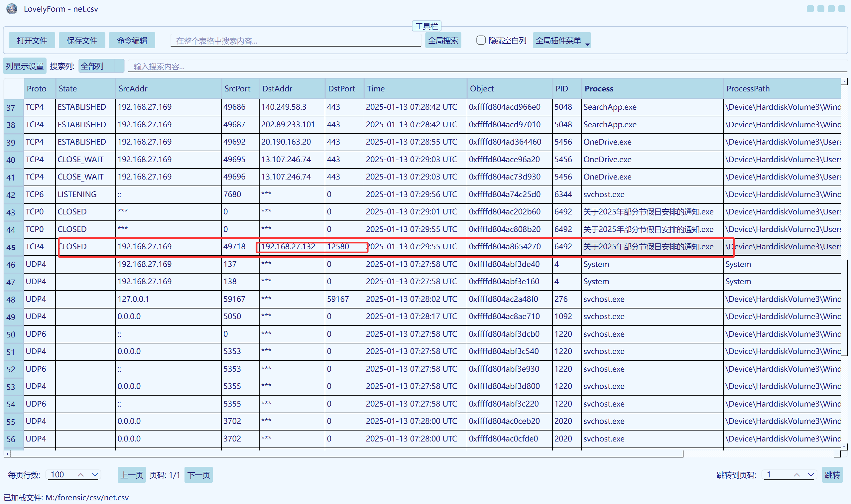Screen dimensions: 851x504
Task: Select the SrcAddr column header
Action: pos(169,89)
